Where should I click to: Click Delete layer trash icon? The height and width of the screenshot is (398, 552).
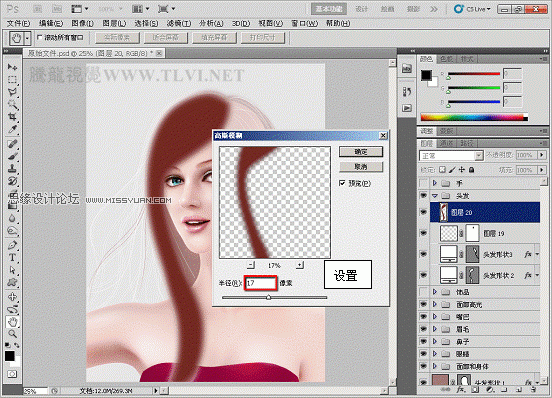coord(534,390)
